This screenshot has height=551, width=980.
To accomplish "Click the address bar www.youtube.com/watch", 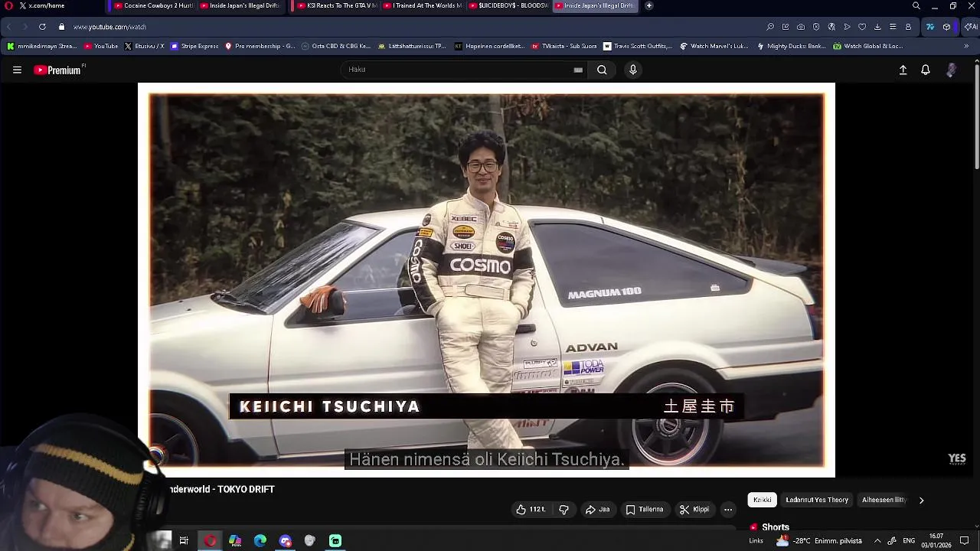I will point(109,27).
